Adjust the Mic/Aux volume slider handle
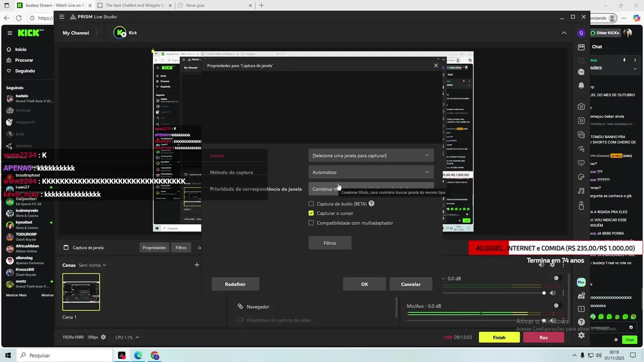The height and width of the screenshot is (362, 644). 544,320
